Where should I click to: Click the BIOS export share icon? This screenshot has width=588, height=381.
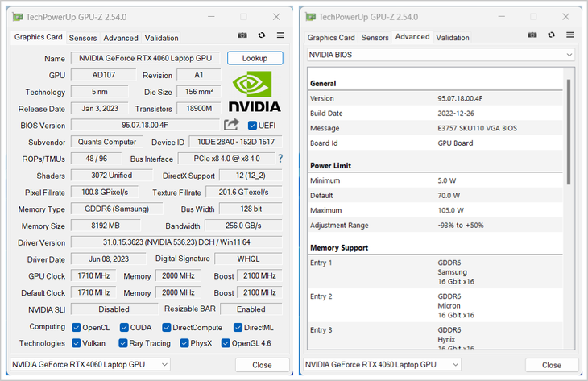point(231,125)
